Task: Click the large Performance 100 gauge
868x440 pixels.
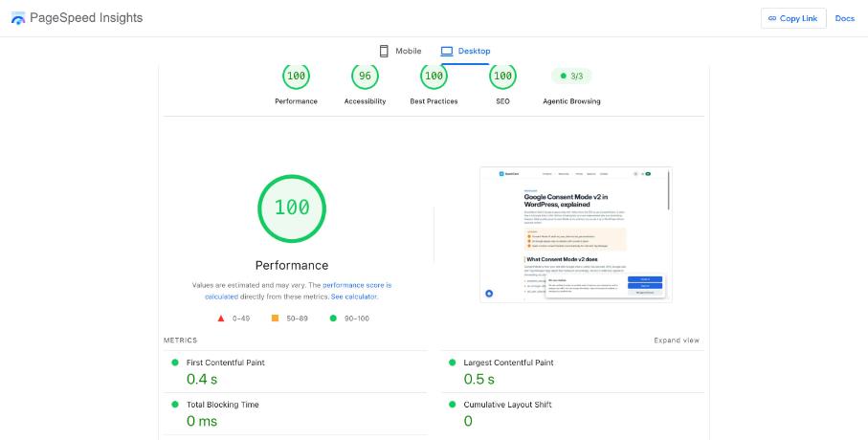Action: 292,209
